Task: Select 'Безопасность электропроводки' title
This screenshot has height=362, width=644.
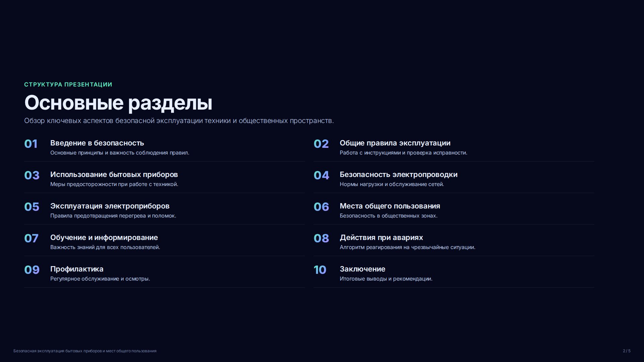Action: [x=398, y=175]
